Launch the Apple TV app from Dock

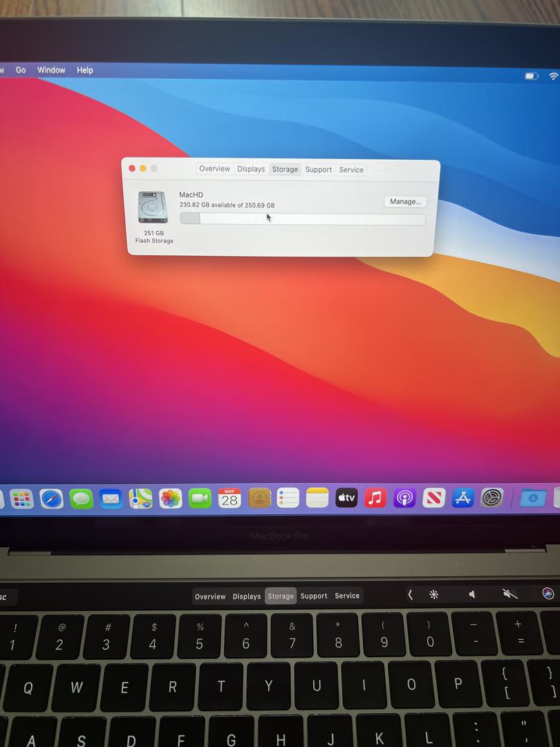click(346, 498)
